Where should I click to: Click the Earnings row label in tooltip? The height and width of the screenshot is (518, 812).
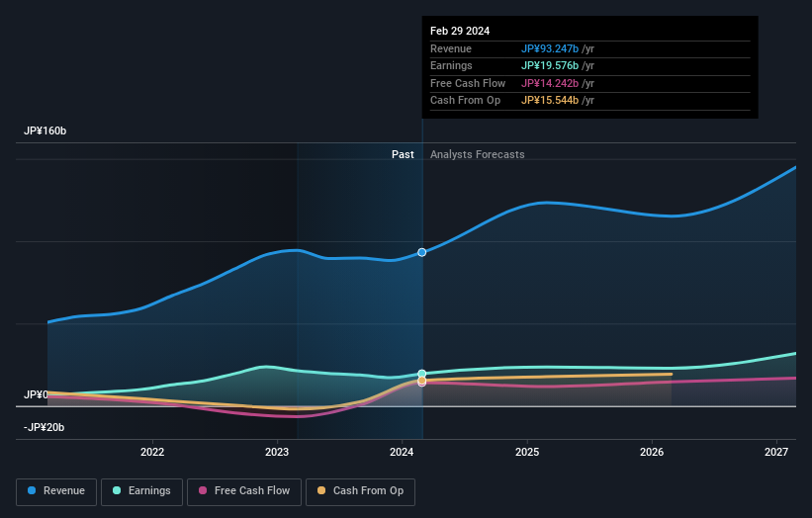451,65
